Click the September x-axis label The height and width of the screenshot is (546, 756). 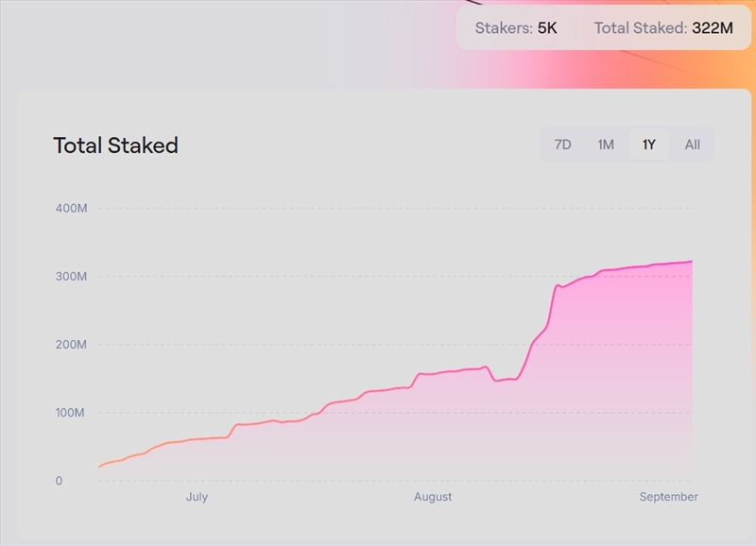coord(668,497)
